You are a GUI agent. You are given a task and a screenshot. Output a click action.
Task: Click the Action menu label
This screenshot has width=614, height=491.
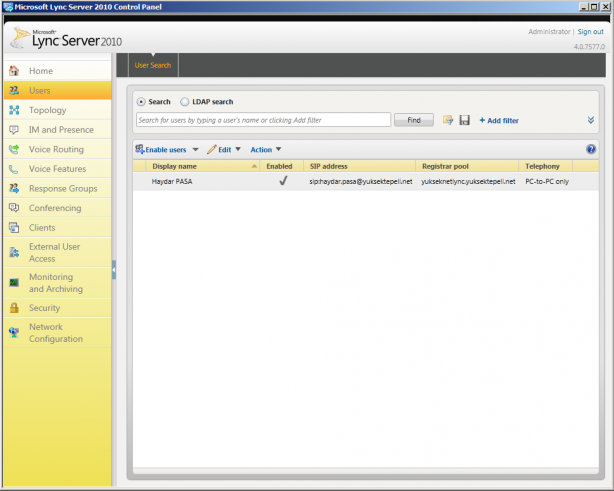pyautogui.click(x=261, y=150)
